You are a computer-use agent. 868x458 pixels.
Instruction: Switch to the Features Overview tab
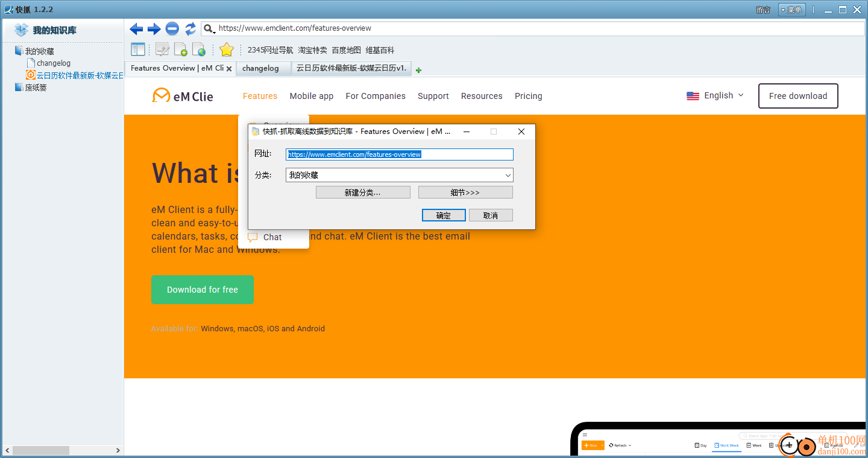177,68
